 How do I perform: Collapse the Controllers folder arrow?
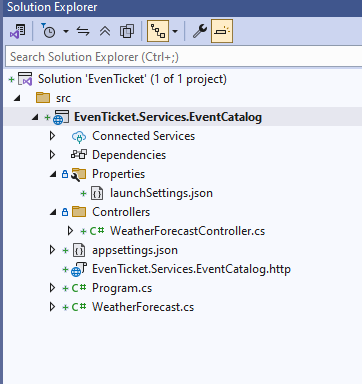click(53, 212)
